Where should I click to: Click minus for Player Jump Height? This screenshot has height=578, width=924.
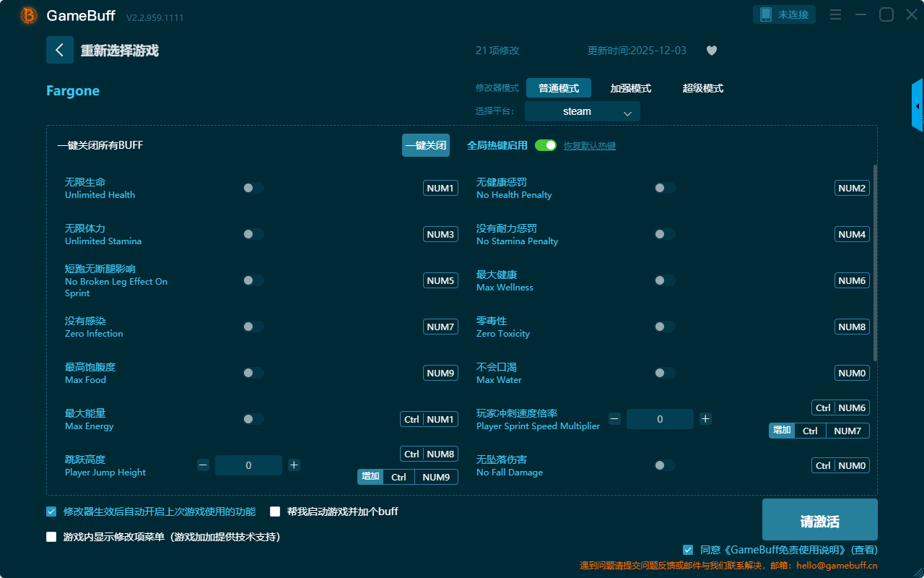203,465
